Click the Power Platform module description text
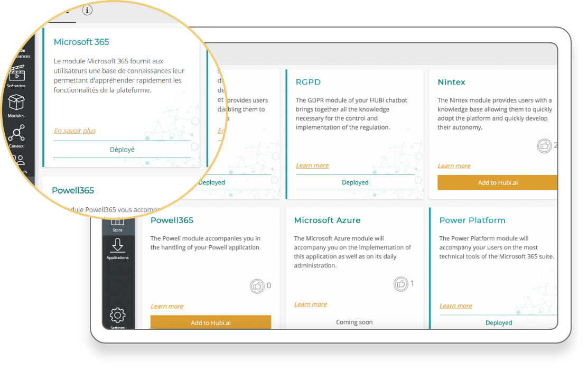The image size is (588, 370). (497, 247)
